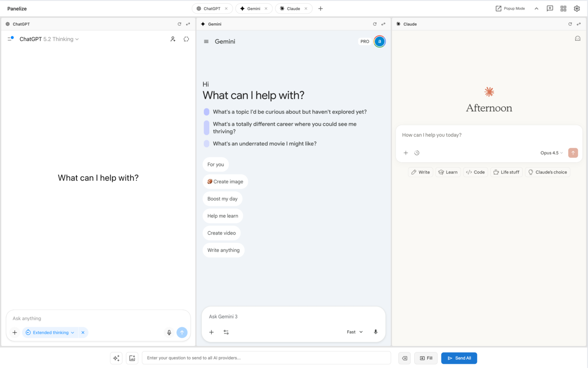Add a new provider tab

(x=321, y=8)
